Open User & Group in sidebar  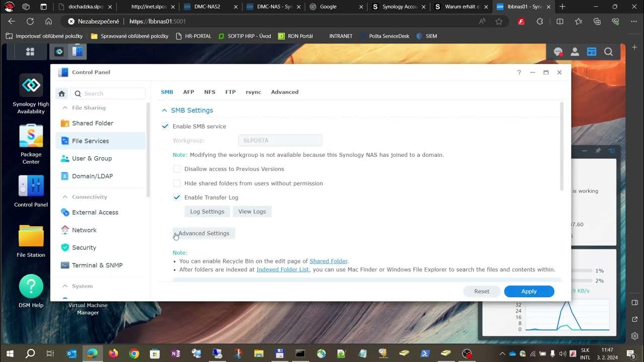pos(100,158)
